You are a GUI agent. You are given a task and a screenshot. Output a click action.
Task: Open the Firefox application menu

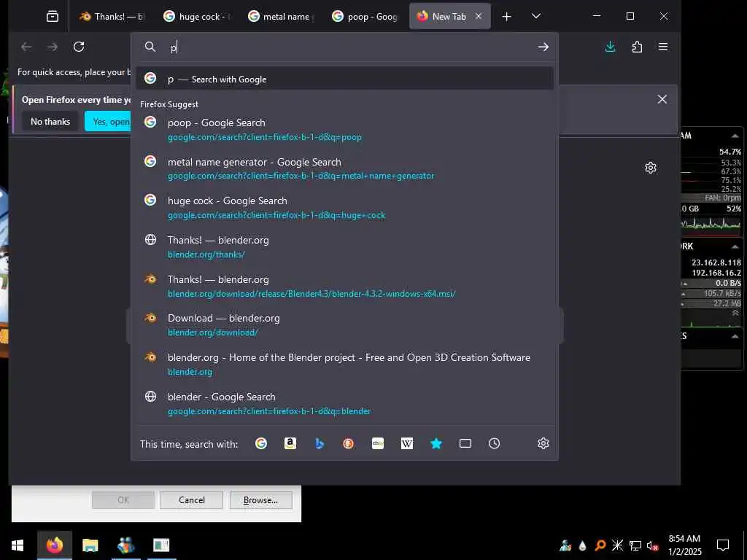(x=662, y=47)
